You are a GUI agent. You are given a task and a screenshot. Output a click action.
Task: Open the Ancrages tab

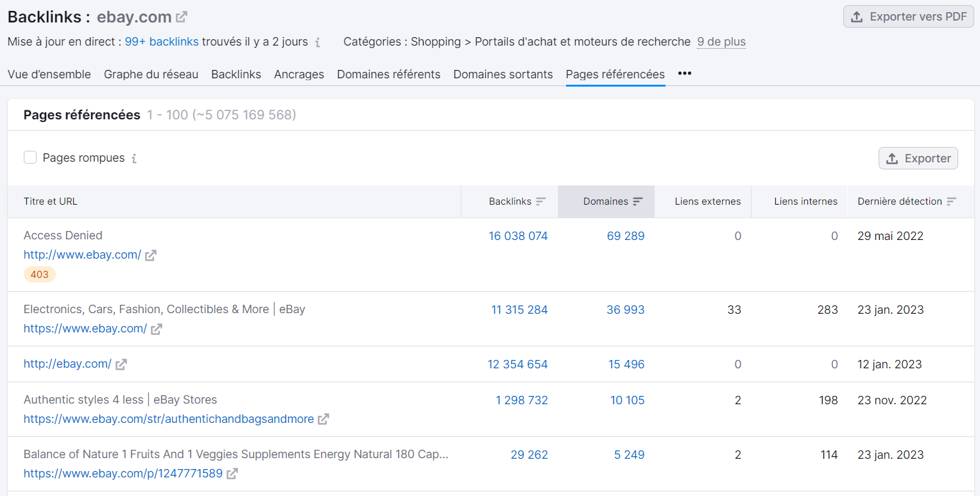[299, 74]
